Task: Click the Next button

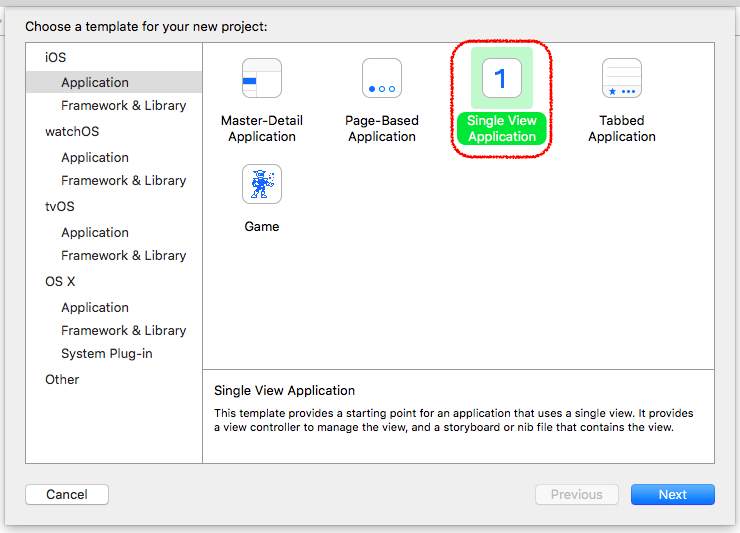Action: [673, 494]
